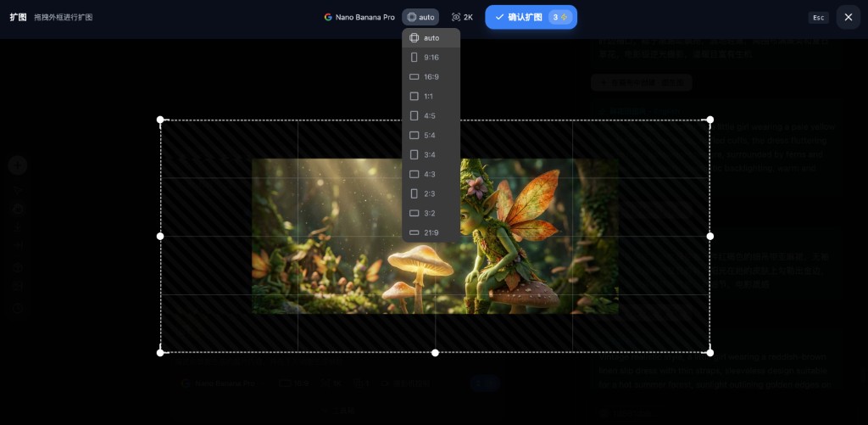Open the Nano Banana Pro model selector
The width and height of the screenshot is (868, 425).
359,17
